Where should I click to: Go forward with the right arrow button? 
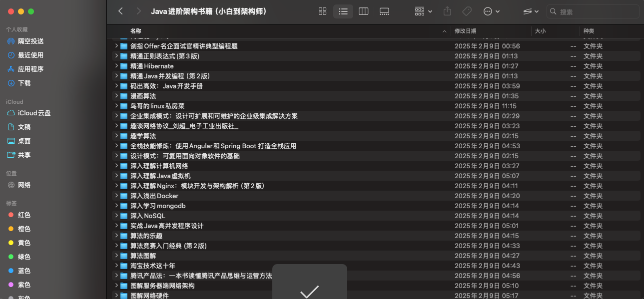[138, 11]
